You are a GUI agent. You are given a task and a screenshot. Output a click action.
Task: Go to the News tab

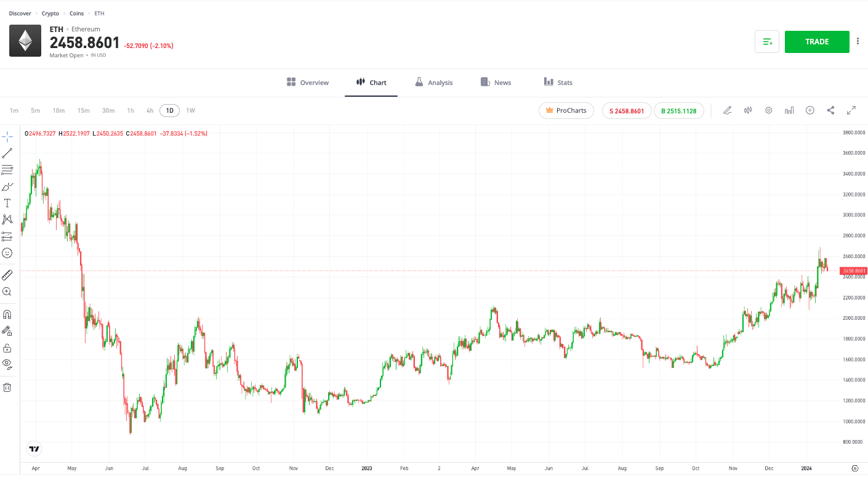click(496, 83)
